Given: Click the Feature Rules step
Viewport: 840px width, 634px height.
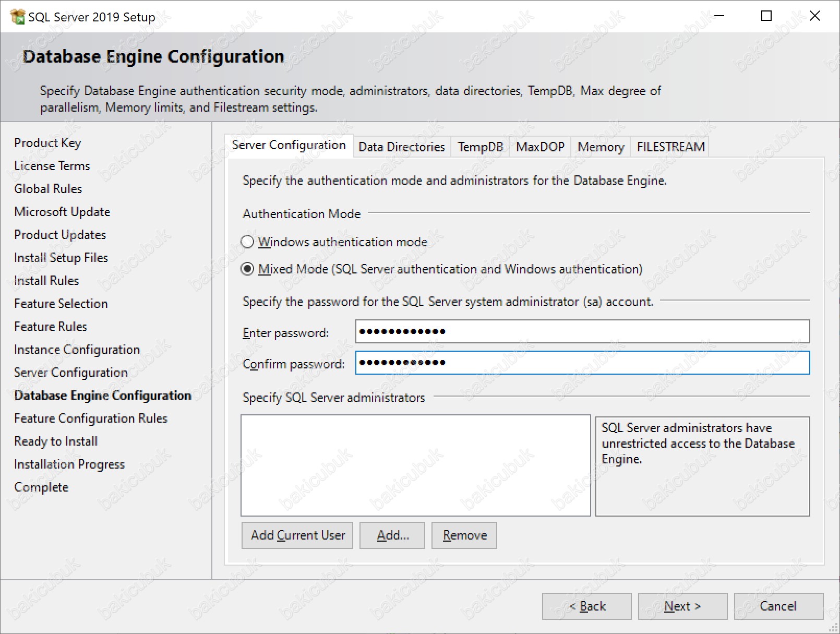Looking at the screenshot, I should tap(51, 327).
